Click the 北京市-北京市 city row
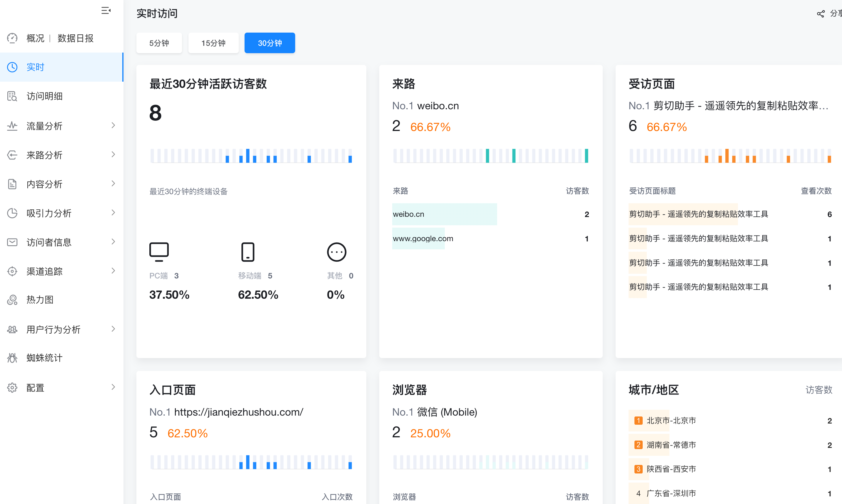The image size is (842, 504). point(671,421)
